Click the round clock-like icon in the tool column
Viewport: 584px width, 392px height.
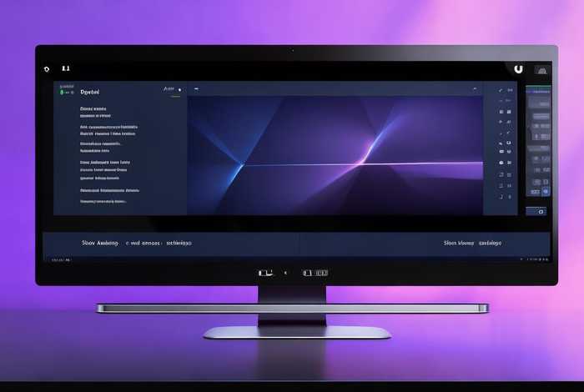501,163
